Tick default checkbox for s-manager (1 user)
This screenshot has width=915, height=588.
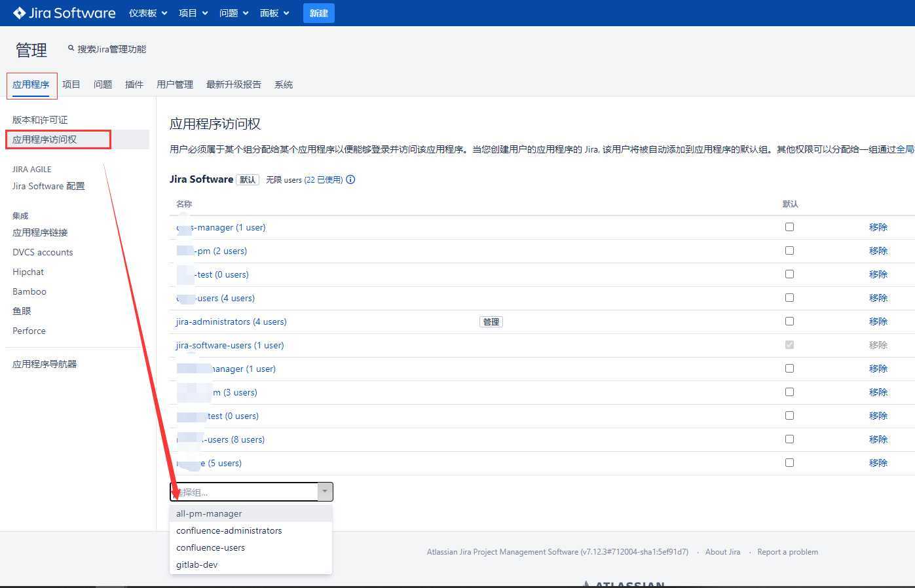point(789,227)
